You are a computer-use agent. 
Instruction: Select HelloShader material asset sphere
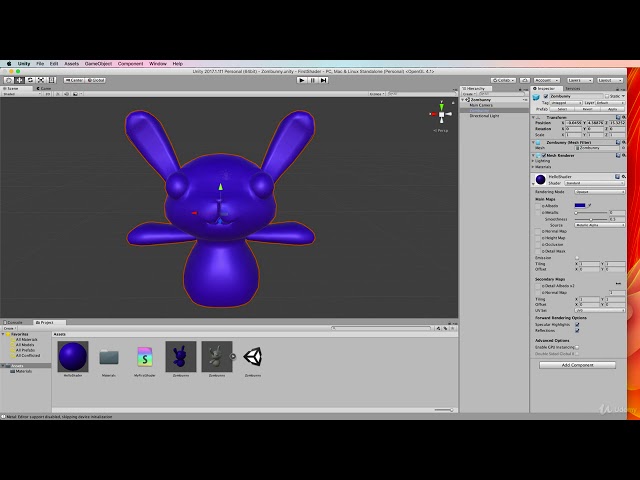73,356
